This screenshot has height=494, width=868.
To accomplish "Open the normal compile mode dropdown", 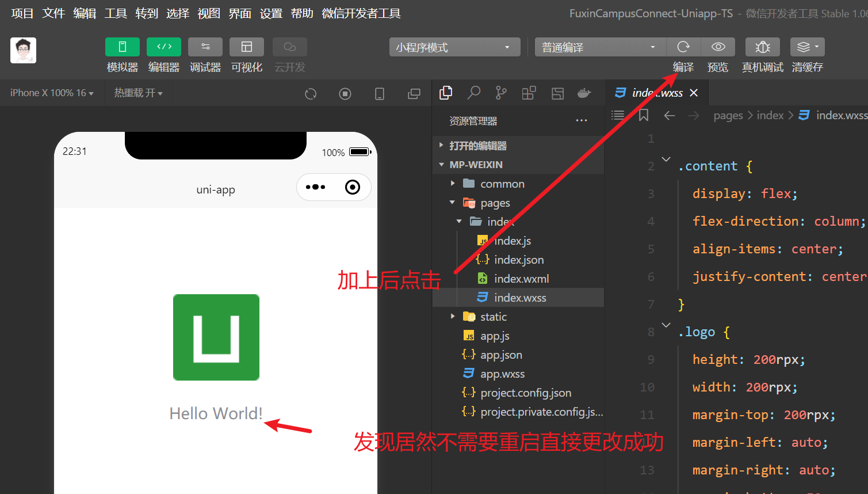I will (601, 47).
